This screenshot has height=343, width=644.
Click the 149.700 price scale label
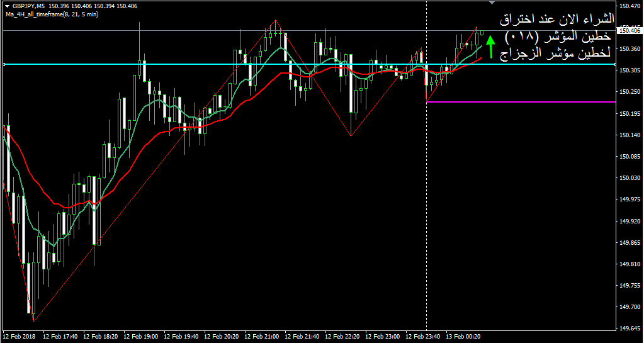pyautogui.click(x=630, y=307)
